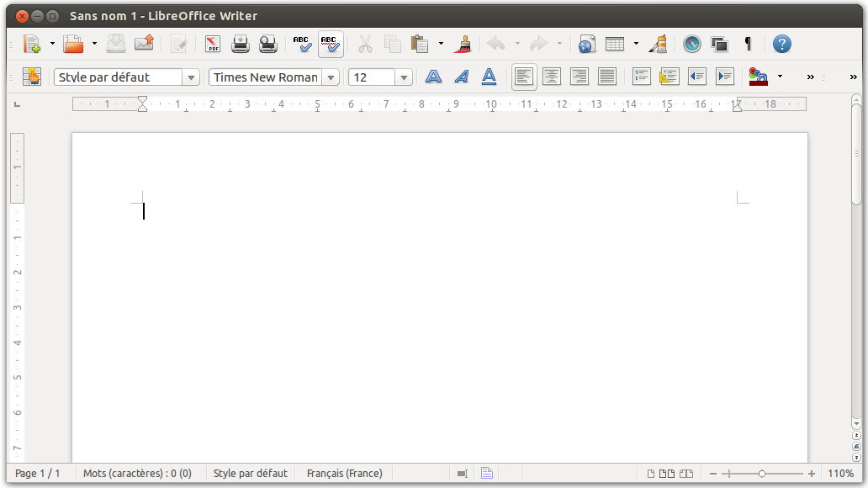The image size is (868, 488).
Task: Expand the recent documents arrow beside Open
Action: point(95,44)
